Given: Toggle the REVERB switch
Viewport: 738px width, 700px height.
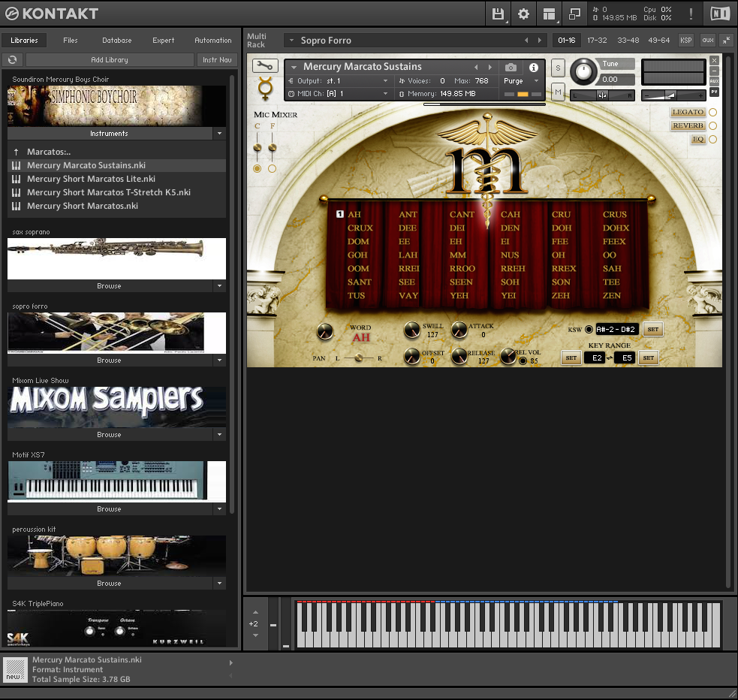Looking at the screenshot, I should (712, 125).
